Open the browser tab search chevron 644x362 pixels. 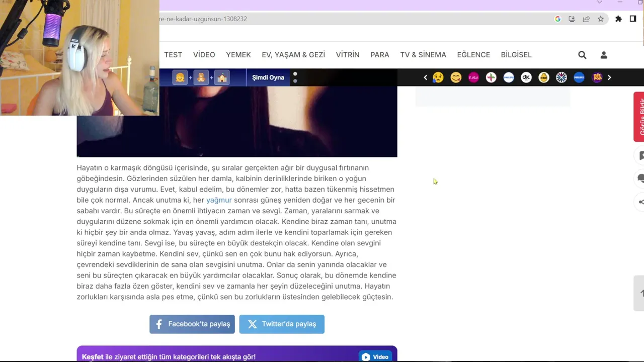599,3
